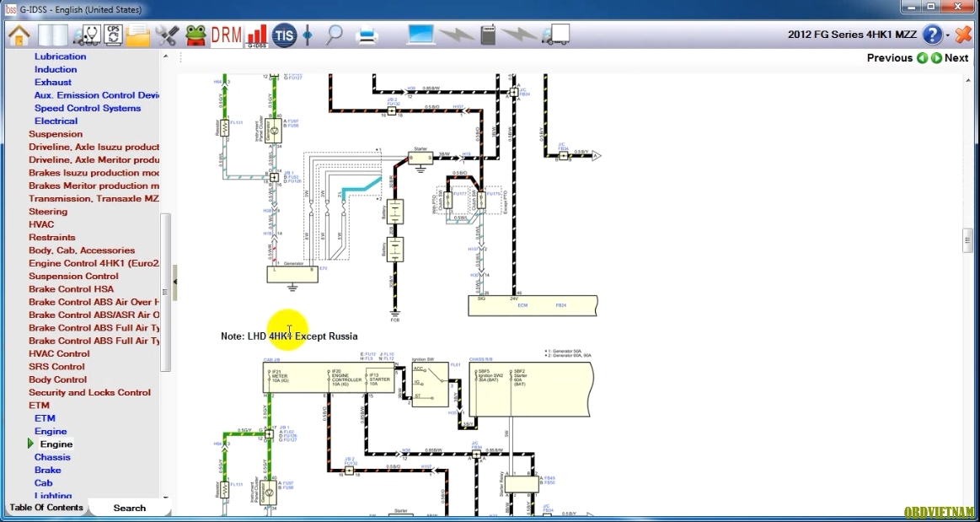Select Brakes Isuzu production model
The width and height of the screenshot is (980, 522).
click(94, 173)
